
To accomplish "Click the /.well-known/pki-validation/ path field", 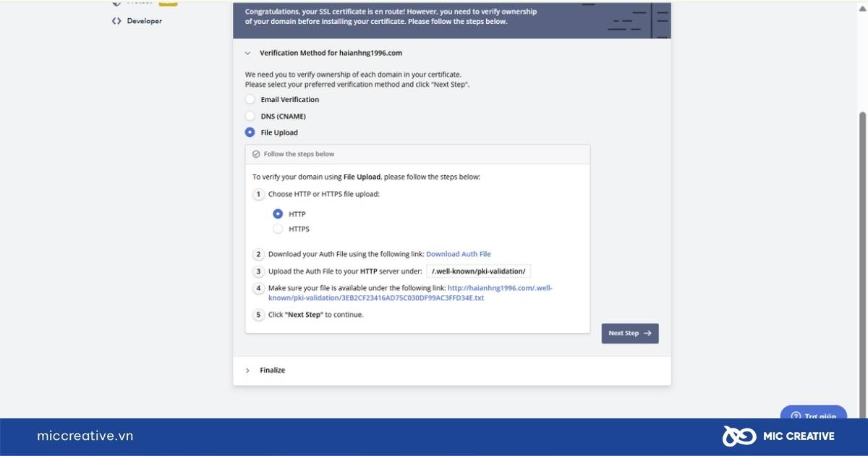I will 479,271.
